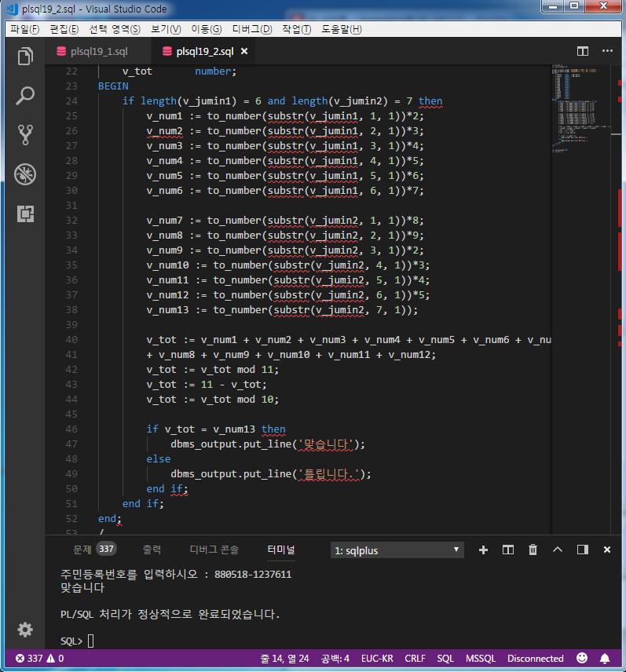Open the Debug view in activity bar
626x672 pixels.
click(x=25, y=174)
